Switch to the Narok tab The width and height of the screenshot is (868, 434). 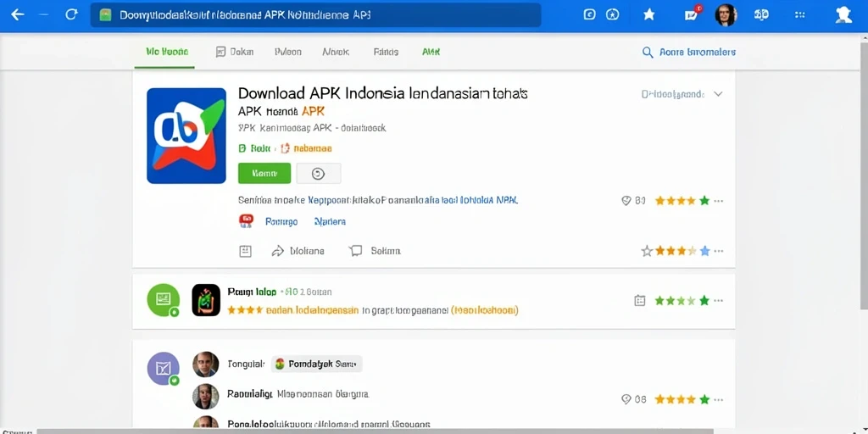336,52
